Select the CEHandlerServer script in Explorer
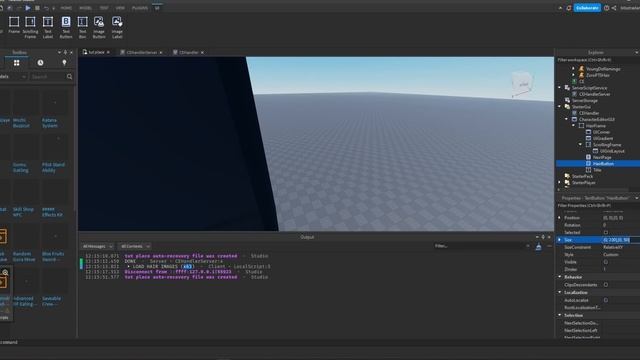The image size is (640, 360). click(594, 94)
